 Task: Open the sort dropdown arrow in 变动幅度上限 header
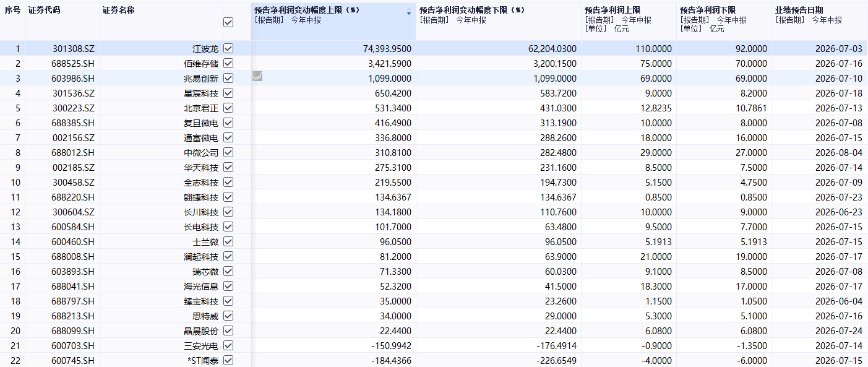click(408, 13)
